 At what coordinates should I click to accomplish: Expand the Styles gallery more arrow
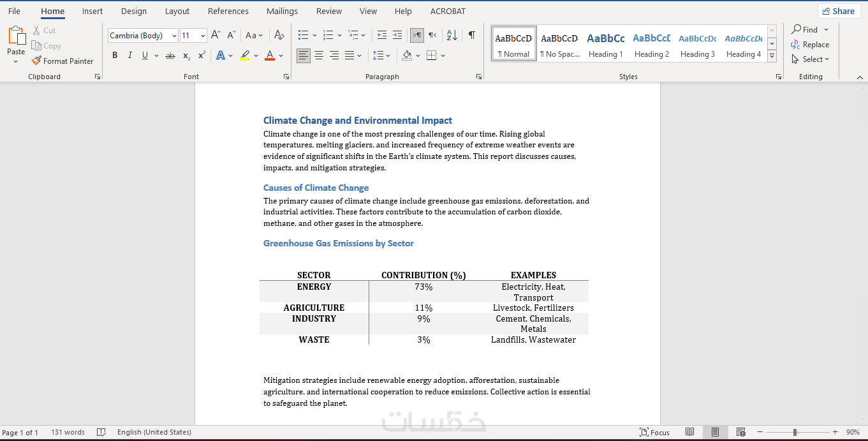[772, 57]
